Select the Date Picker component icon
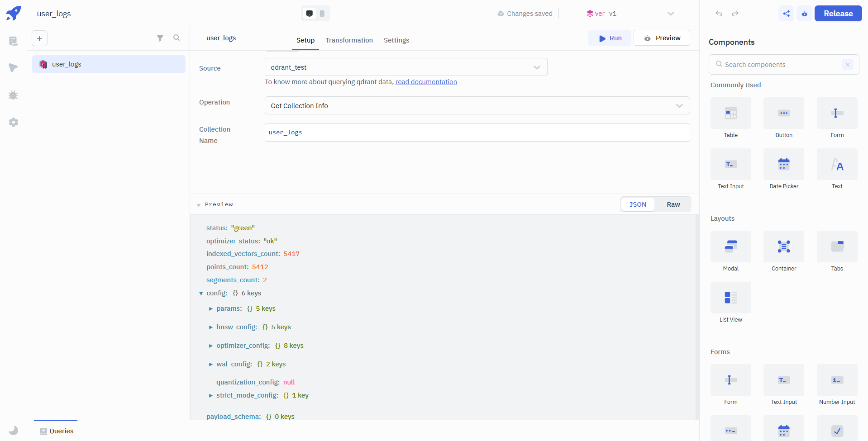Screen dimensions: 868x441 tap(783, 164)
